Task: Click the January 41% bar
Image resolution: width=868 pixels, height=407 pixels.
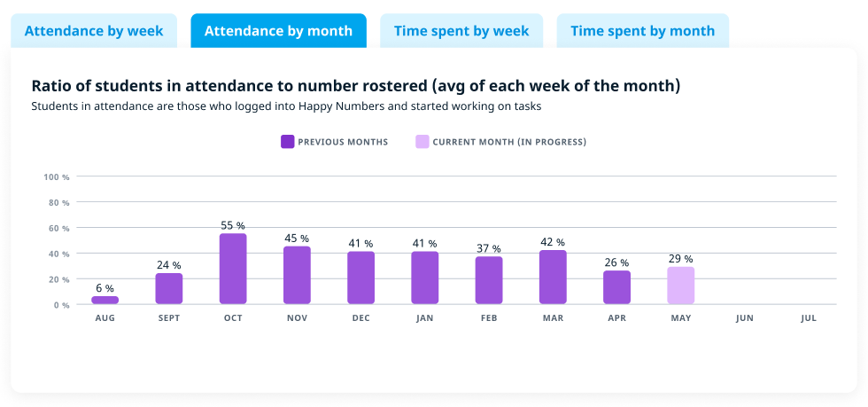Action: pyautogui.click(x=425, y=278)
